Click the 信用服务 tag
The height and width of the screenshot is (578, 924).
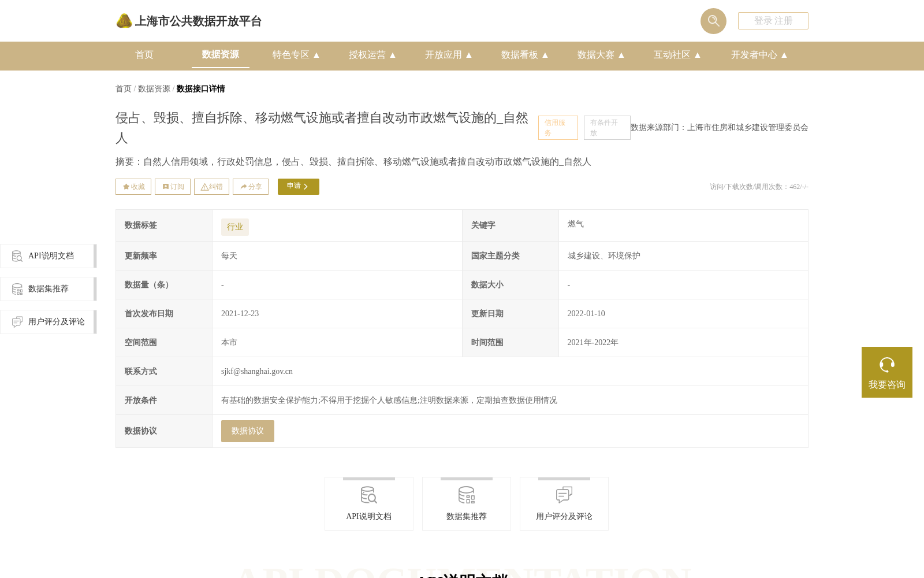558,128
